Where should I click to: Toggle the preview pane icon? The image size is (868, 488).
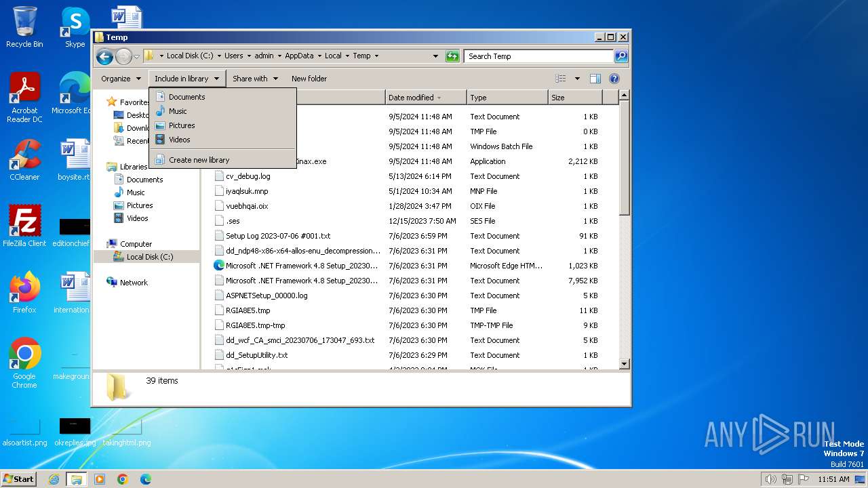click(595, 79)
